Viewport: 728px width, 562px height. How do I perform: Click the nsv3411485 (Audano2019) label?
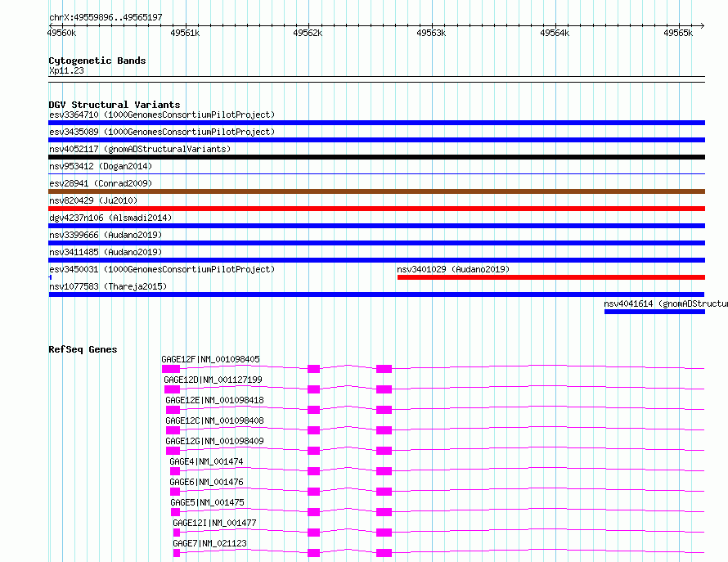coord(106,252)
